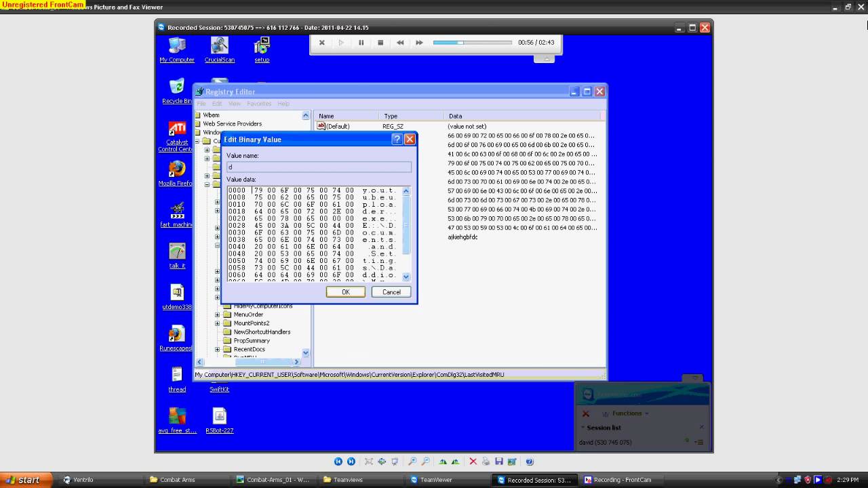Screen dimensions: 868x488
Task: Rotate image counterclockwise in viewer toolbar
Action: (456, 462)
